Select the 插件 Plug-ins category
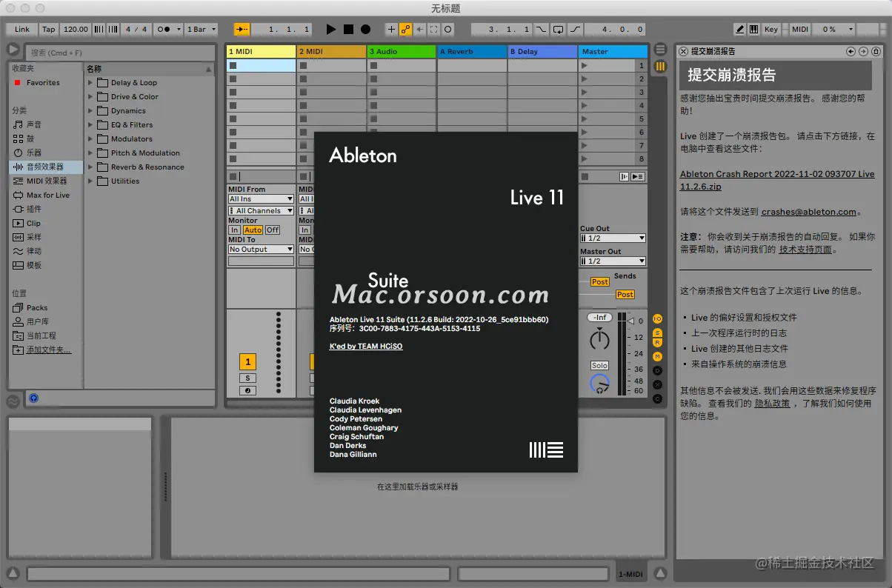This screenshot has width=892, height=588. (x=34, y=209)
